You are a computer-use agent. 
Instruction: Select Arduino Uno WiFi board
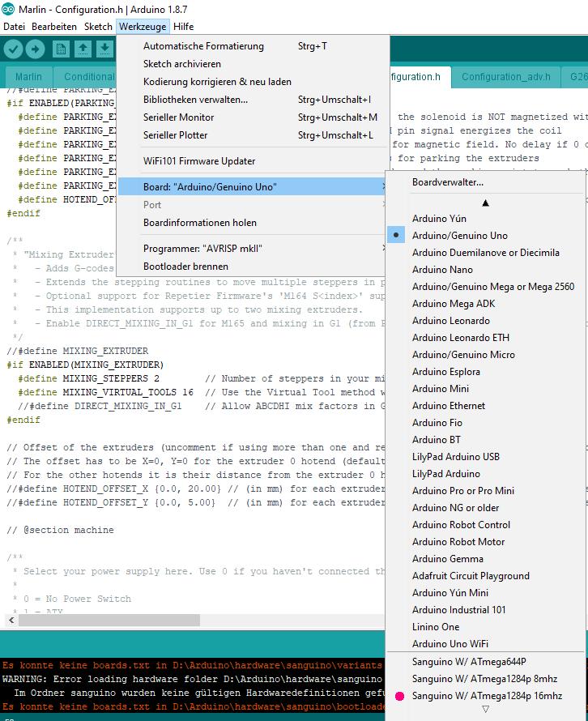485,644
